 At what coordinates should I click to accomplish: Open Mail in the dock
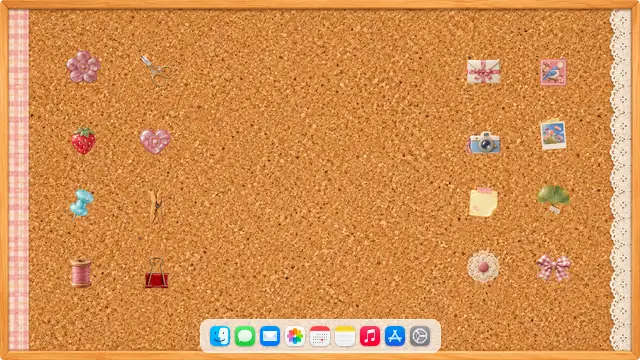[x=270, y=336]
